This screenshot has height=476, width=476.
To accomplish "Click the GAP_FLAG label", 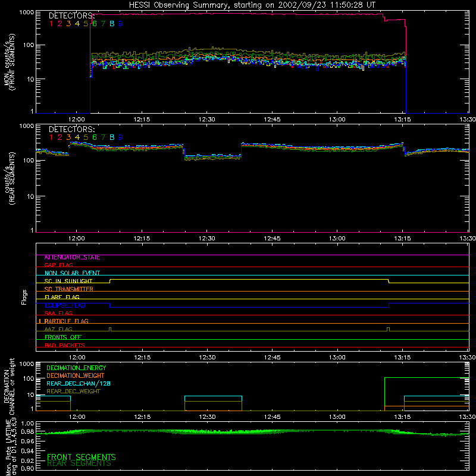I will pyautogui.click(x=58, y=265).
